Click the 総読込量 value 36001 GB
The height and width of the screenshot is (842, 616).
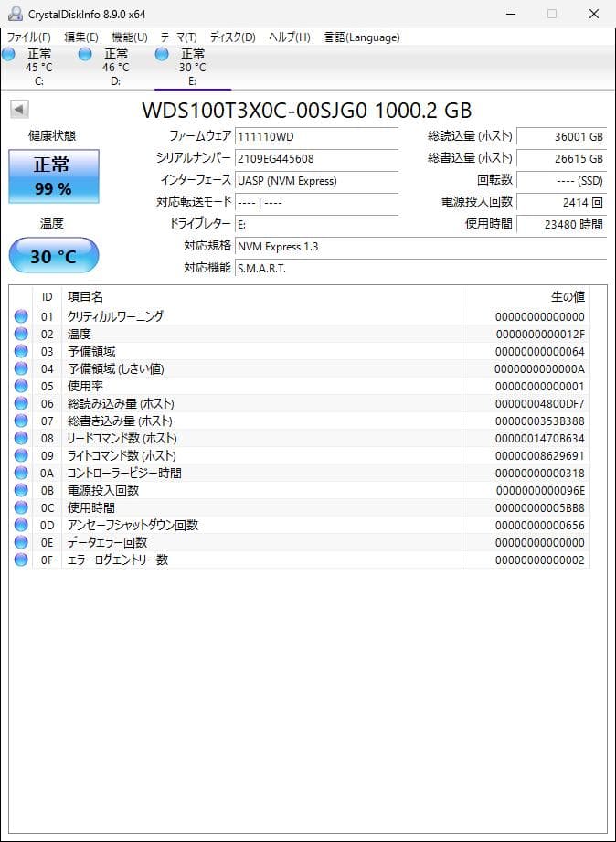tap(562, 136)
